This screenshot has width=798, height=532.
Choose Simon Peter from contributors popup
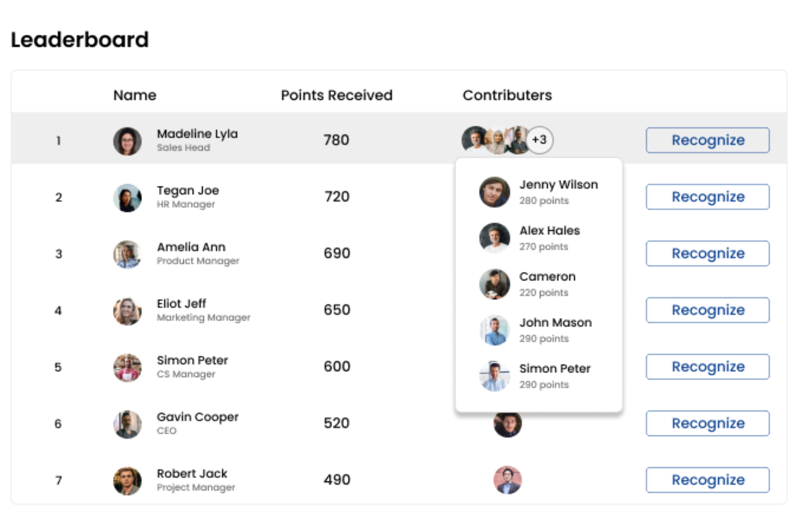pos(554,369)
